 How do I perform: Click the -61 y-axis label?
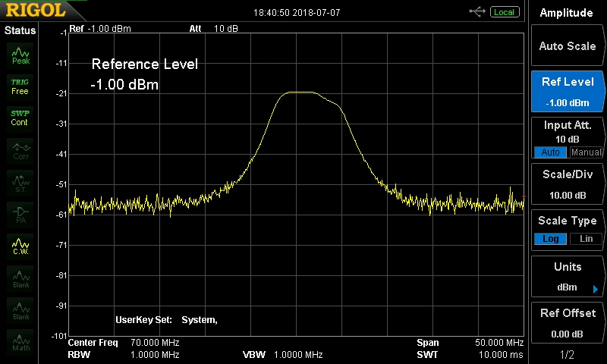point(61,215)
